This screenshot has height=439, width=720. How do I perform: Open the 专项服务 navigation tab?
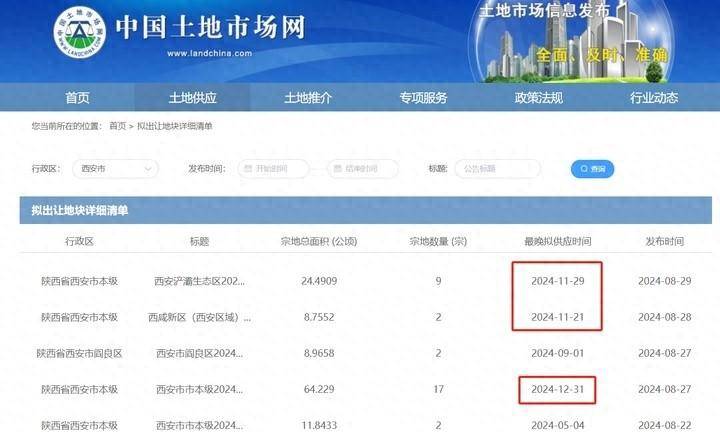click(423, 97)
